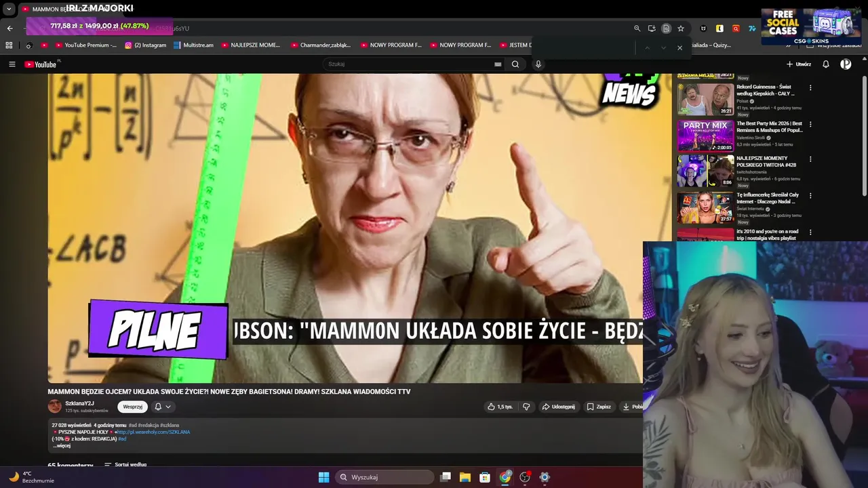Save the video with Zapisz

[x=599, y=407]
